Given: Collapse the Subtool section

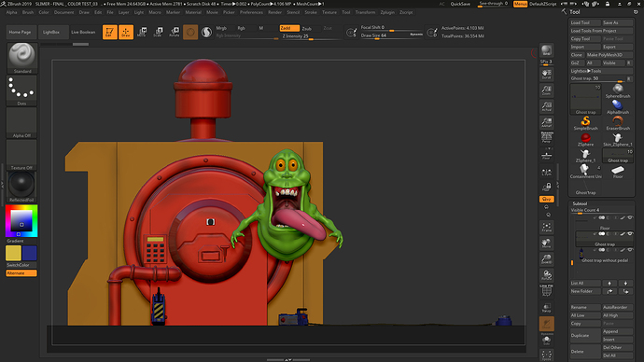Looking at the screenshot, I should [580, 203].
